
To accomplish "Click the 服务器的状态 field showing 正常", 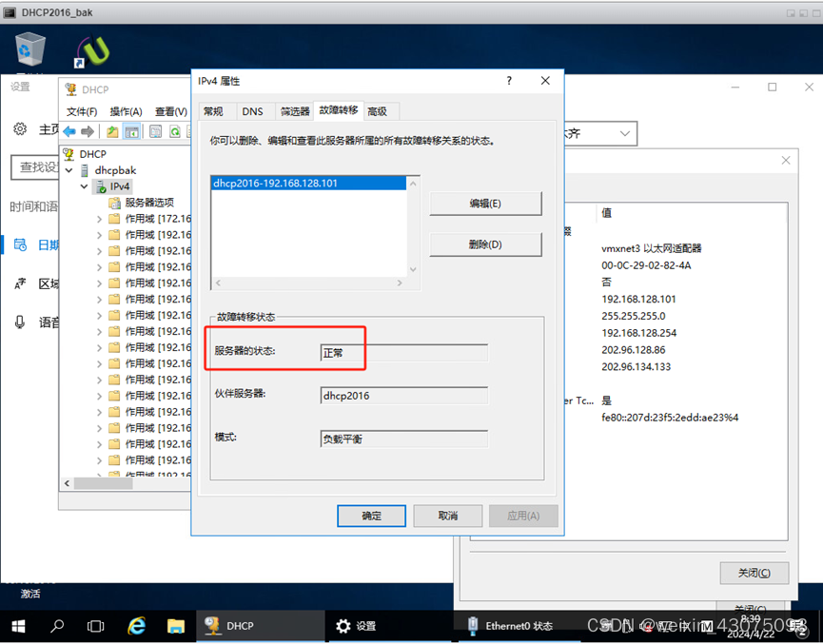I will tap(403, 353).
